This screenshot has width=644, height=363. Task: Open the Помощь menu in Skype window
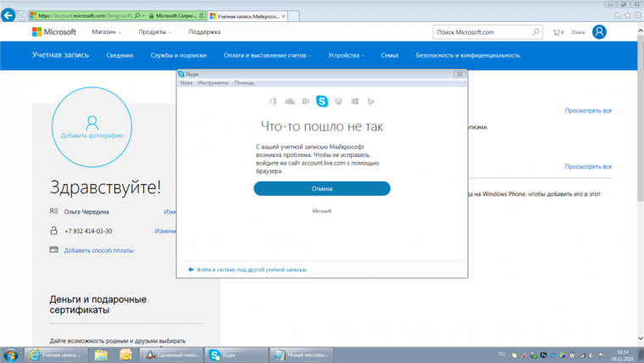[244, 83]
